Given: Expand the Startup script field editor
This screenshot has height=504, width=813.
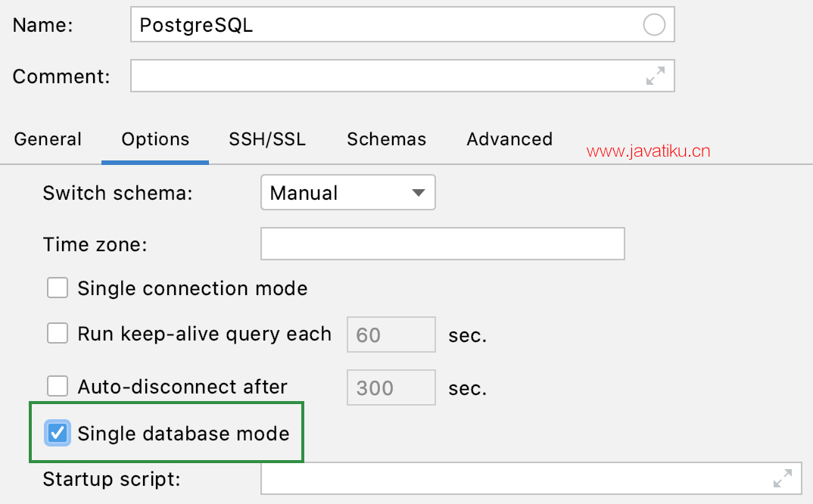Looking at the screenshot, I should pos(782,478).
